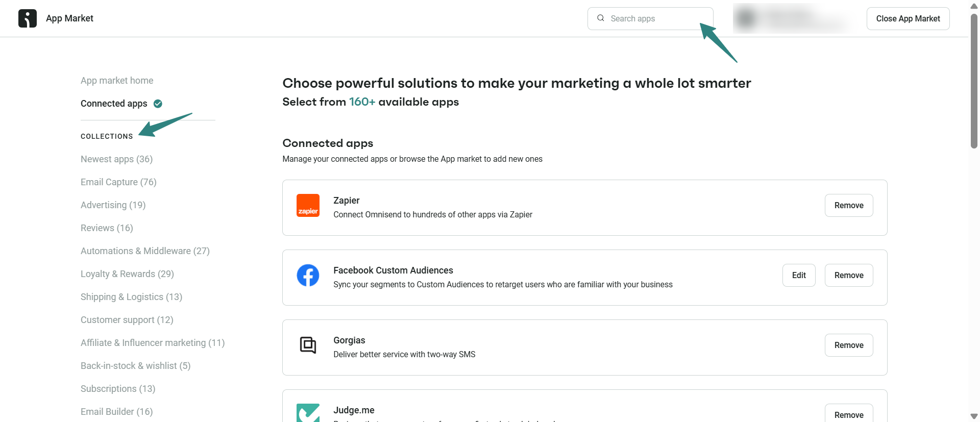
Task: Remove the Gorgias app
Action: [x=849, y=345]
